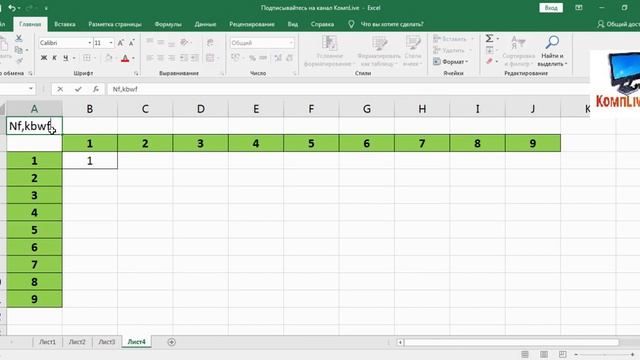Click the Вход sign-in button
Image resolution: width=640 pixels, height=360 pixels.
[551, 8]
